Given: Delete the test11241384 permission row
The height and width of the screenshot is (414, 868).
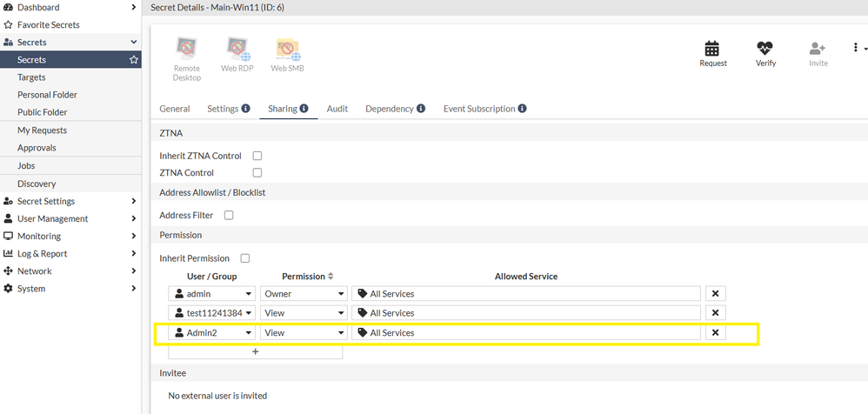Looking at the screenshot, I should (x=715, y=313).
